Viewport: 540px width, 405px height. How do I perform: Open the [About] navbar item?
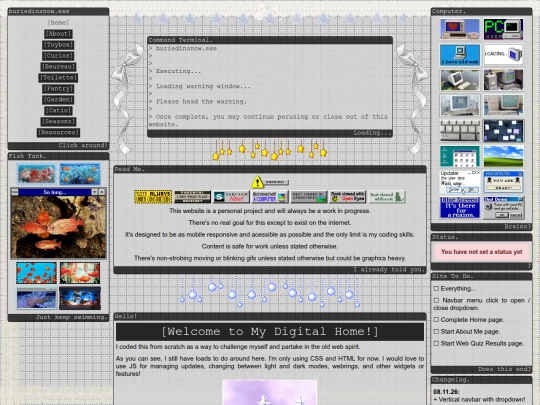pos(58,34)
